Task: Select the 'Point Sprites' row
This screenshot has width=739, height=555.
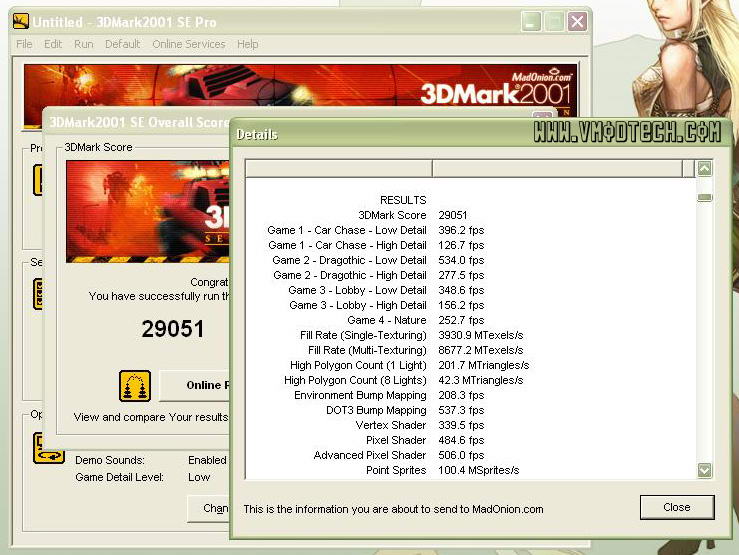Action: 470,471
